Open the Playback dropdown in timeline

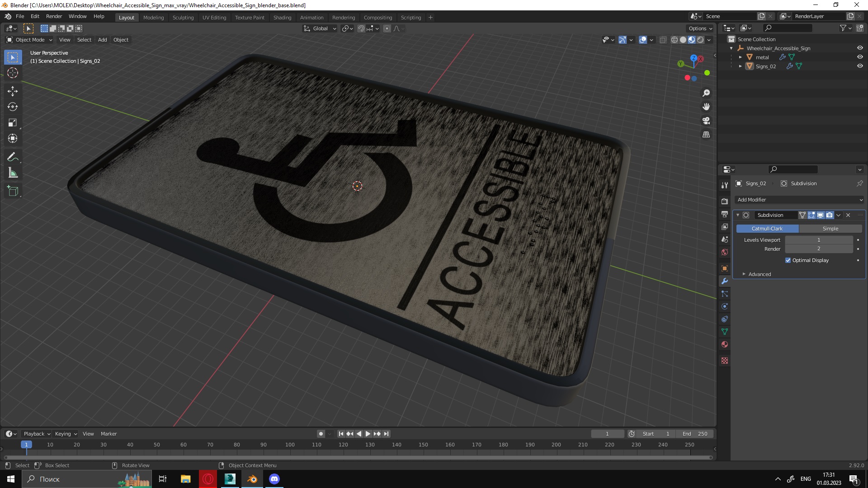click(37, 434)
